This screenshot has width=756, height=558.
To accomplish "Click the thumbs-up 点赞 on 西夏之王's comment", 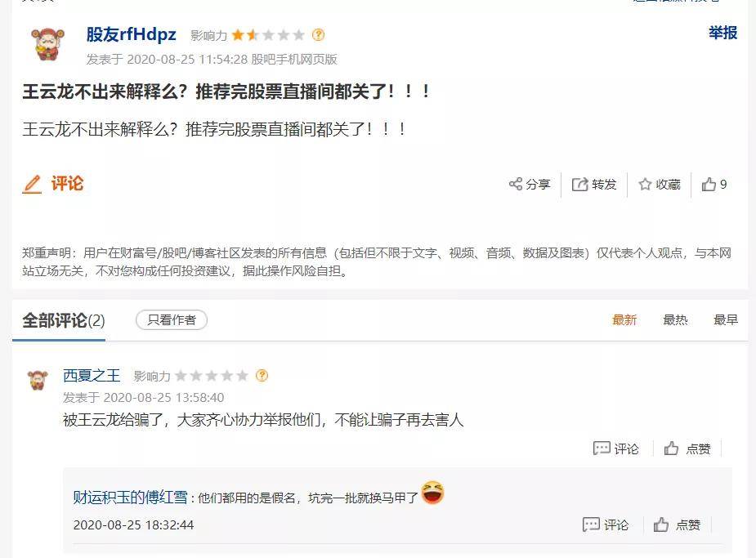I will (x=672, y=449).
